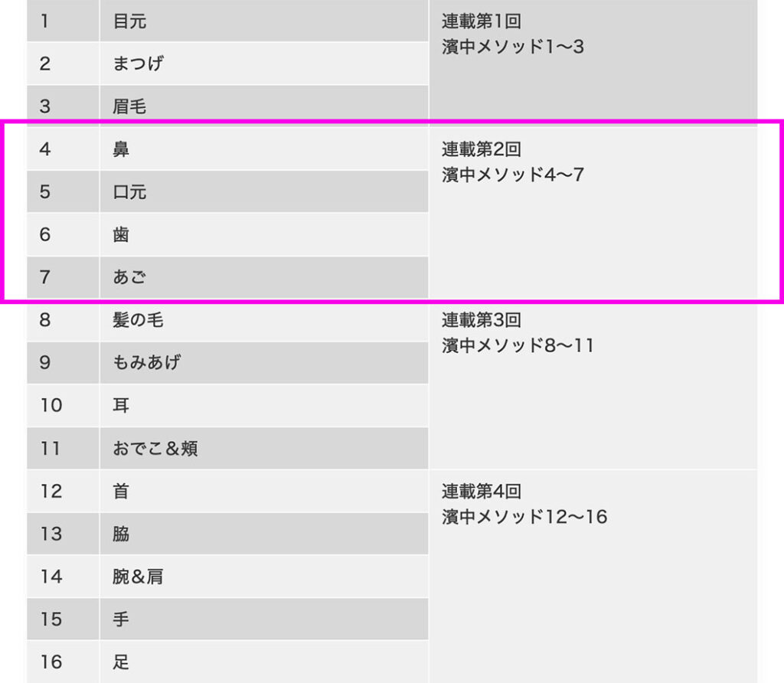Select the 鼻 cell in row 4
Viewport: 784px width, 683px height.
[x=121, y=149]
